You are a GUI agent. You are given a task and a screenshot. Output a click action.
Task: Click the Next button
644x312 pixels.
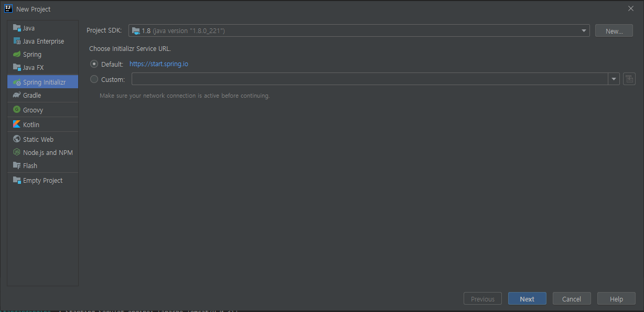(527, 299)
